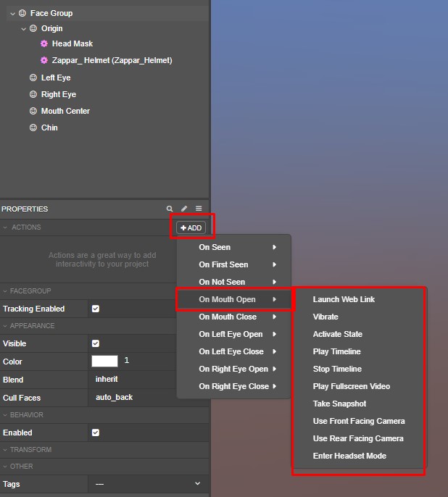This screenshot has height=497, width=448.
Task: Open the Tags dropdown
Action: tap(148, 484)
